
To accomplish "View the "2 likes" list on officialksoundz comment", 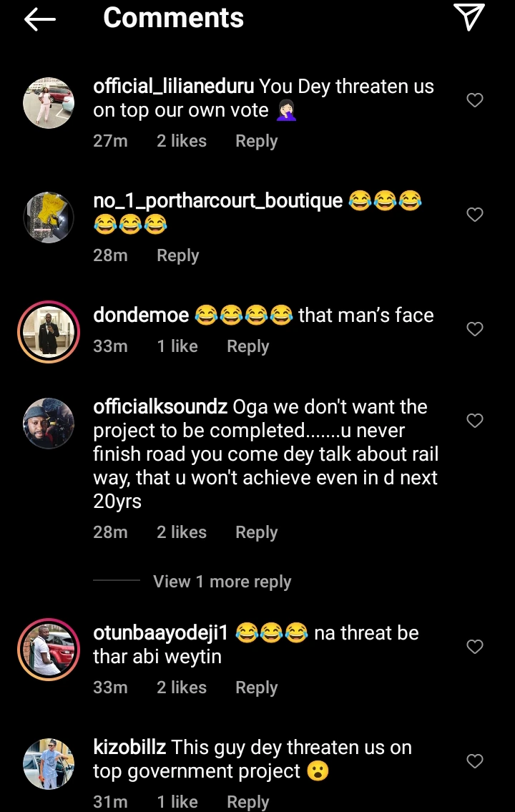I will pyautogui.click(x=182, y=532).
